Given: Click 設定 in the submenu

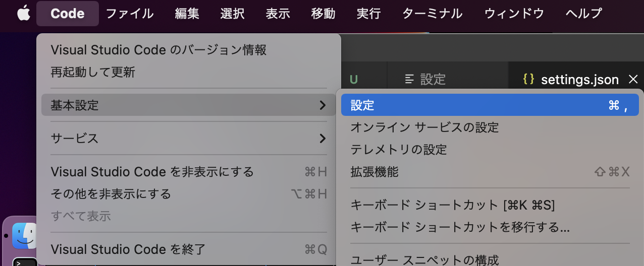Looking at the screenshot, I should 490,105.
